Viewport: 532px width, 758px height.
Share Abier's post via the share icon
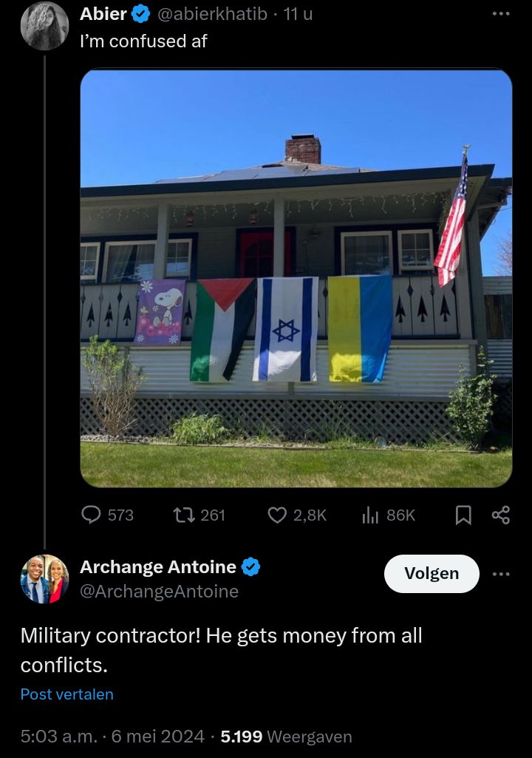(x=500, y=515)
